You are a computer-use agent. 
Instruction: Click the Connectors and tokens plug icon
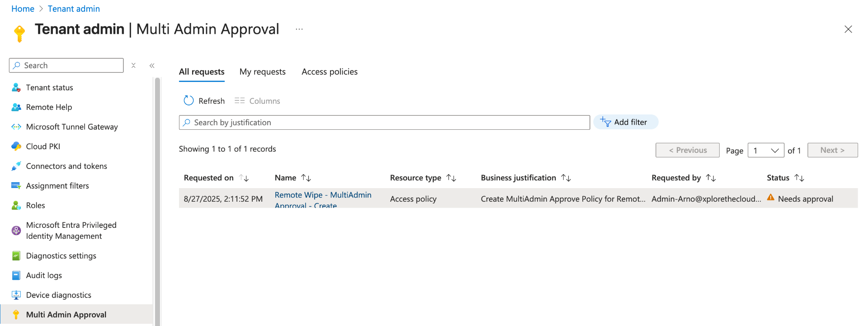pyautogui.click(x=16, y=166)
